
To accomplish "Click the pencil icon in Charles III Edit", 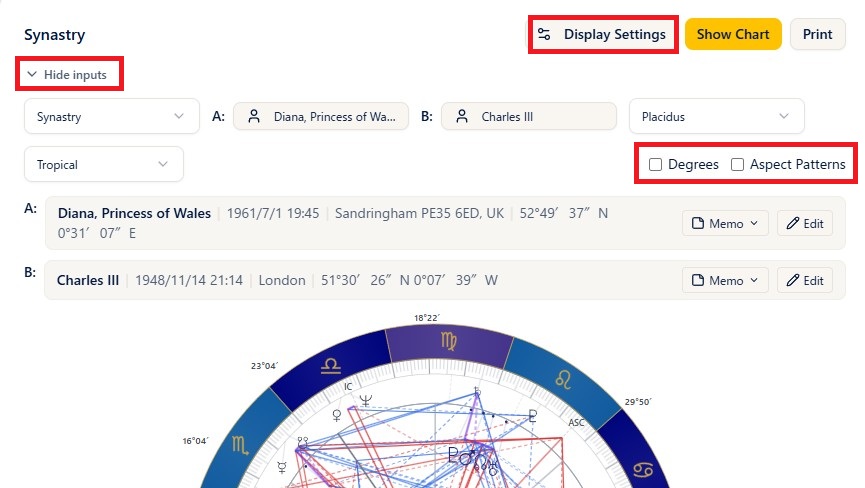I will point(793,280).
